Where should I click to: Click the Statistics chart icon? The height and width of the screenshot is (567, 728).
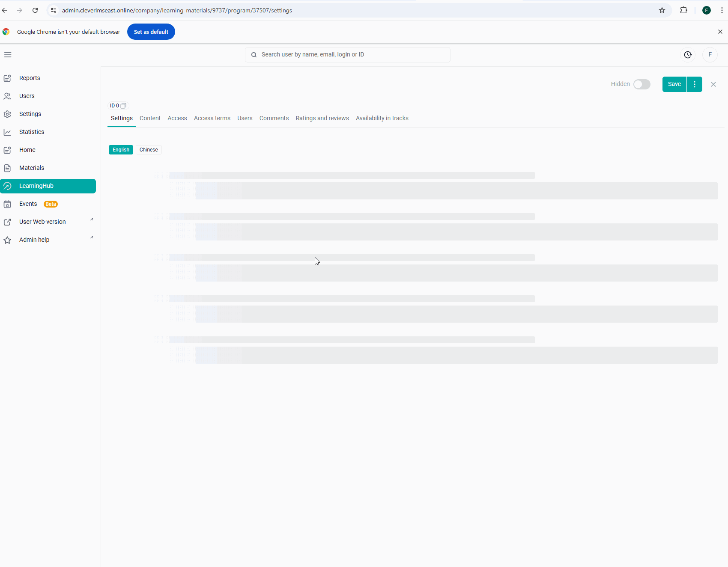7,132
